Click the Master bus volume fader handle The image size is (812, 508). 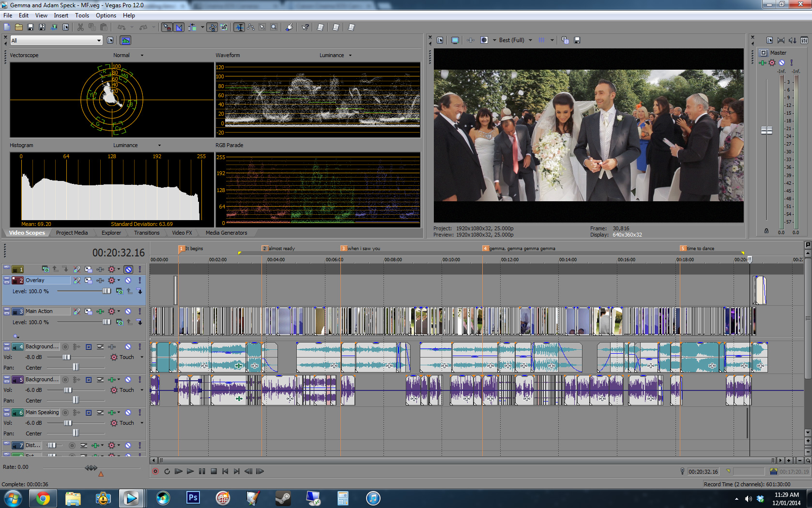click(x=766, y=131)
